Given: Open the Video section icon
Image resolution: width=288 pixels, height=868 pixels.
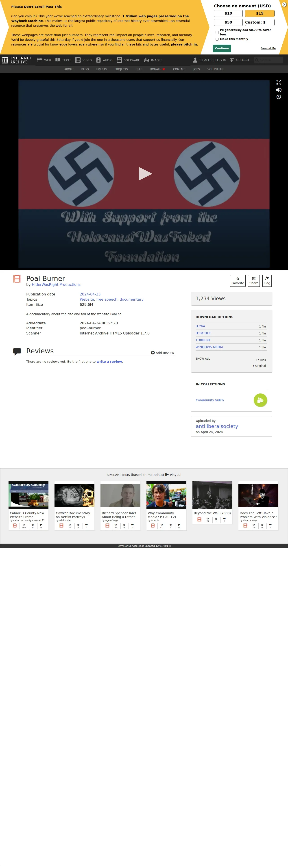Looking at the screenshot, I should (78, 60).
